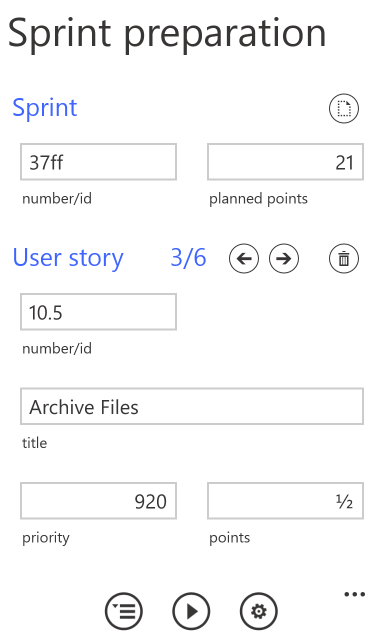Open the user story list view

coord(124,611)
